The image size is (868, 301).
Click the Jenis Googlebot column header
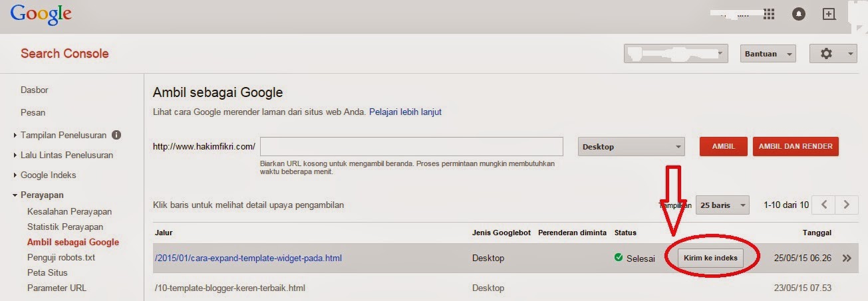(x=501, y=233)
